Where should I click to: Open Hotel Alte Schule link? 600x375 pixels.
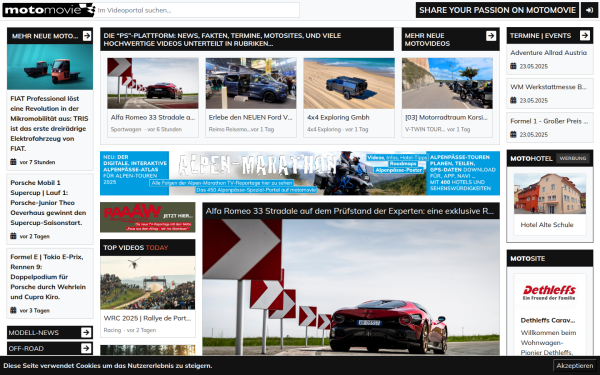pyautogui.click(x=547, y=225)
